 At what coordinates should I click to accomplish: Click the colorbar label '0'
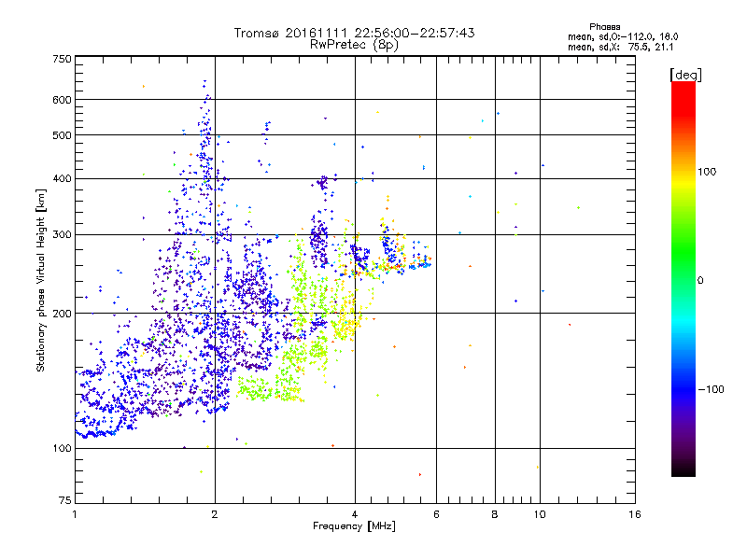coord(700,281)
